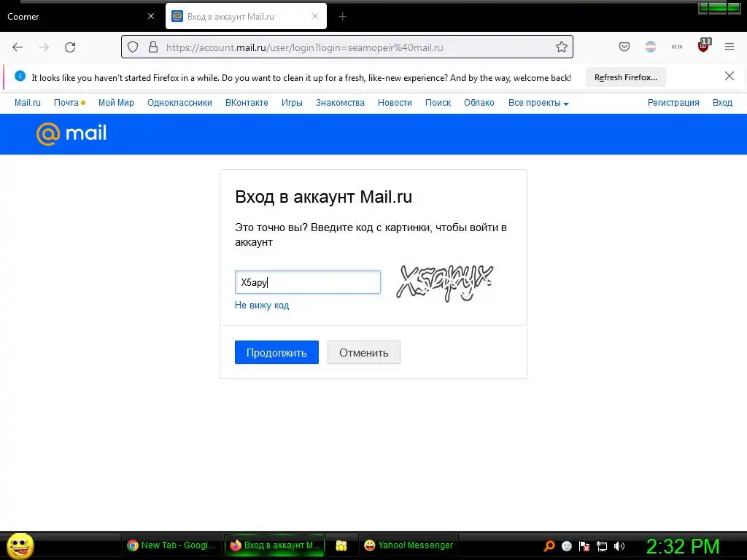Go to Мой Мир link
Viewport: 747px width, 560px height.
pos(116,102)
